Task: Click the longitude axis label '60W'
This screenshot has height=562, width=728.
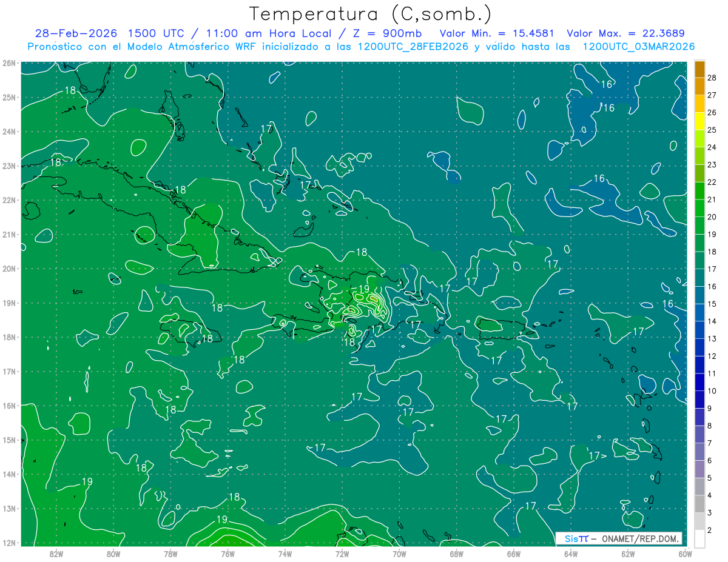Action: (686, 553)
